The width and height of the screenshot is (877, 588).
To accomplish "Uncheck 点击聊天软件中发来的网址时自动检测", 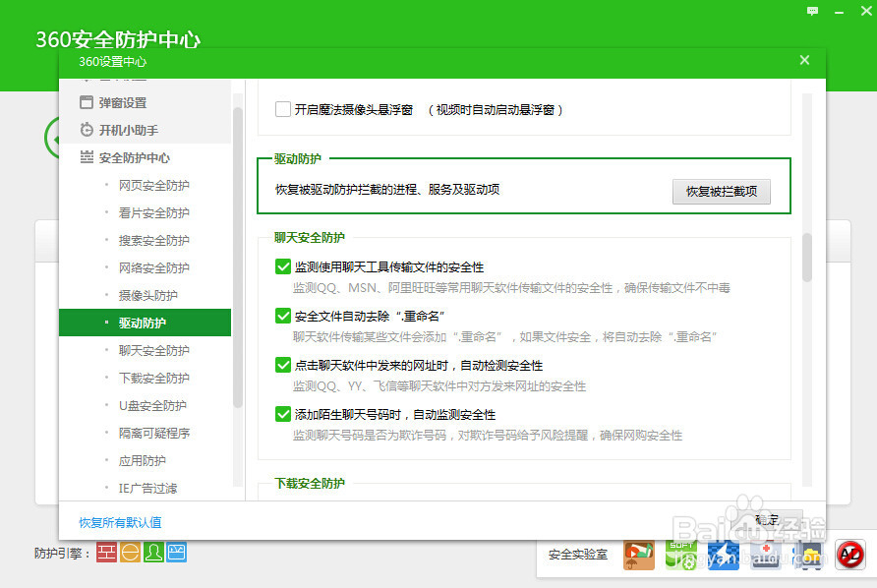I will (x=283, y=366).
